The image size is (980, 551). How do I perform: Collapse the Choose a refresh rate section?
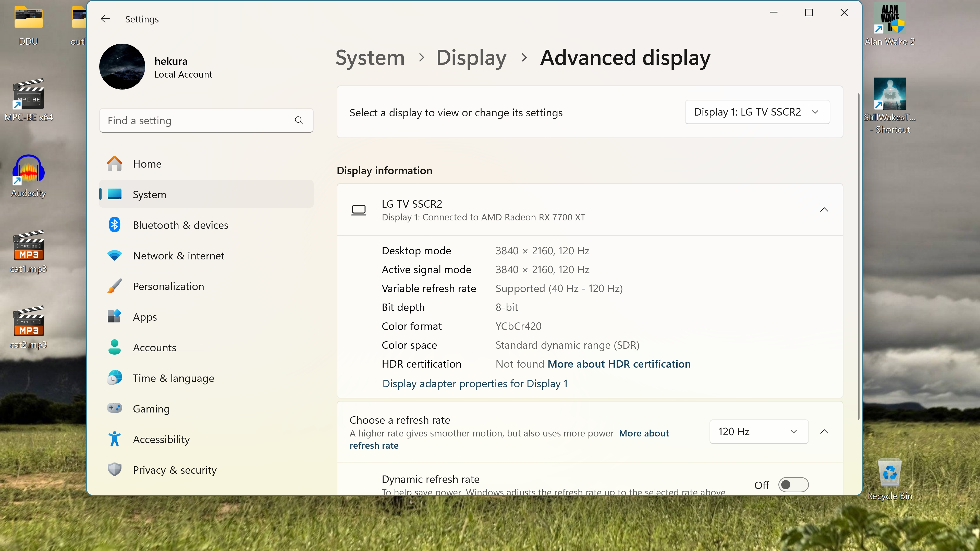pos(824,432)
